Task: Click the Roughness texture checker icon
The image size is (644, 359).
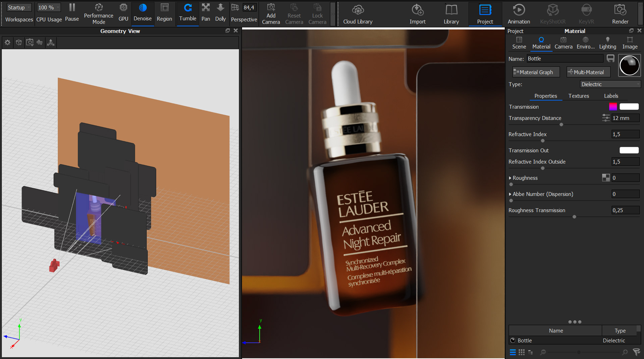Action: [605, 178]
